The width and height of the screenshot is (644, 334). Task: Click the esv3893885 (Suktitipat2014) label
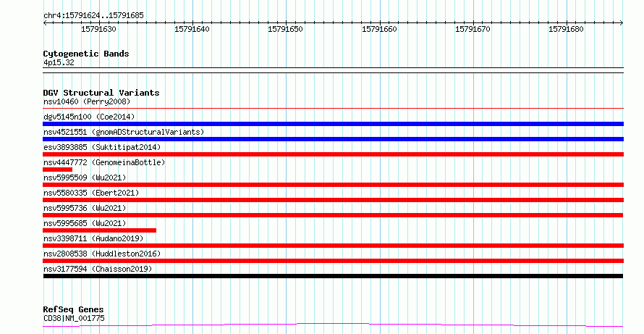coord(102,147)
